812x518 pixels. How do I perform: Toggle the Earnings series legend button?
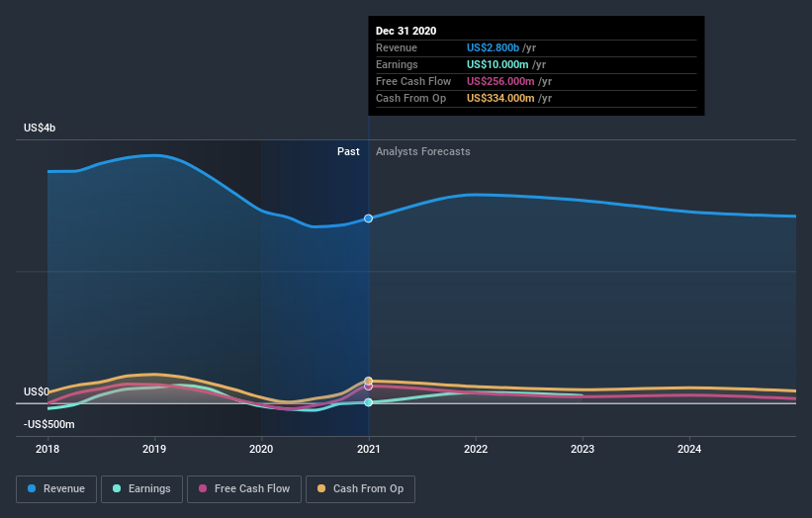pyautogui.click(x=141, y=489)
